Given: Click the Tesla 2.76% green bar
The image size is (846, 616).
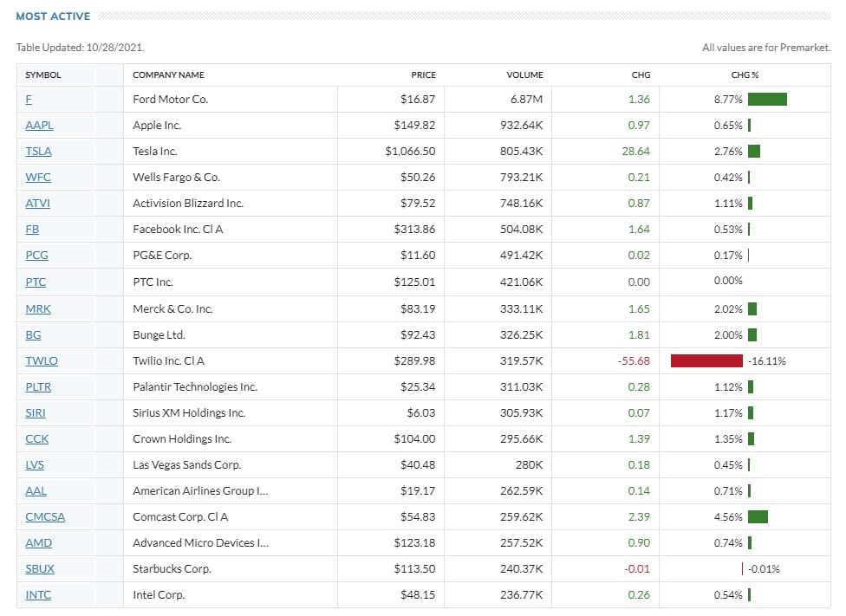Looking at the screenshot, I should (x=754, y=151).
